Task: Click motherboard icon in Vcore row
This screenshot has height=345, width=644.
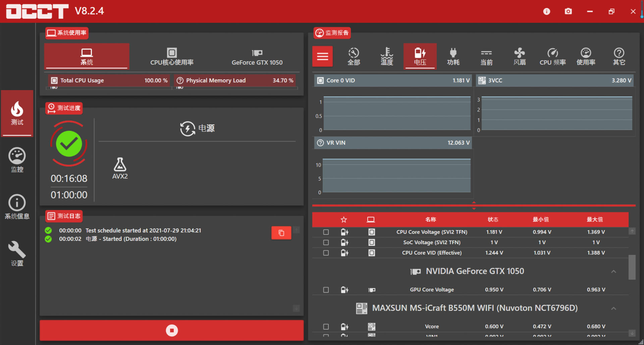Action: click(372, 327)
